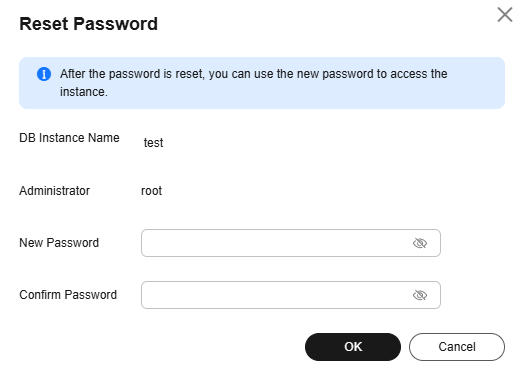Focus the Confirm Password input field

[x=291, y=295]
